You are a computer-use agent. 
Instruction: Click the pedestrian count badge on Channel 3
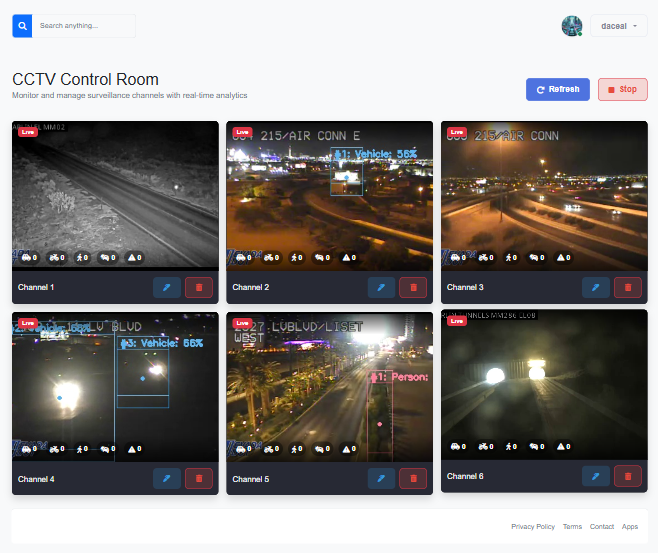tap(511, 257)
